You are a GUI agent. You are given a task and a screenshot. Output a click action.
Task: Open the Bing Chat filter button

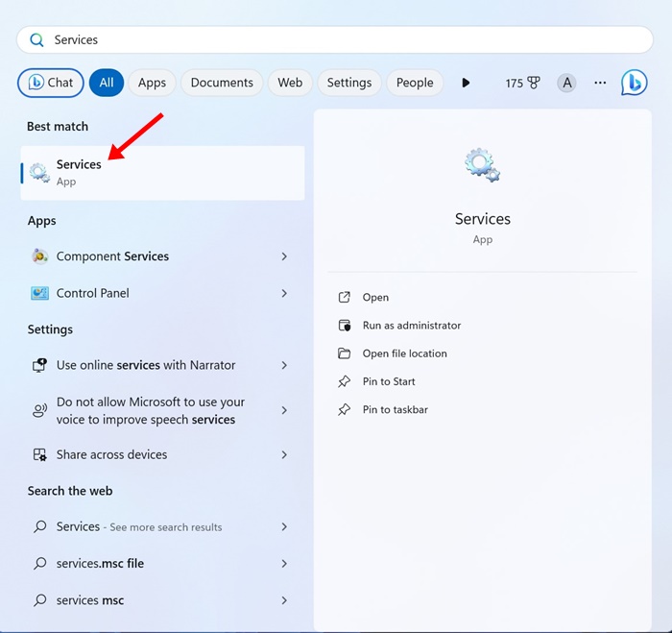point(51,83)
